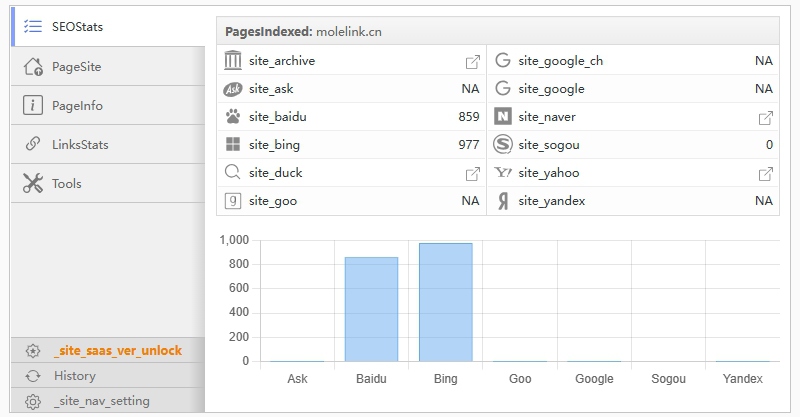
Task: Open external link icon for site_naver
Action: pos(765,118)
